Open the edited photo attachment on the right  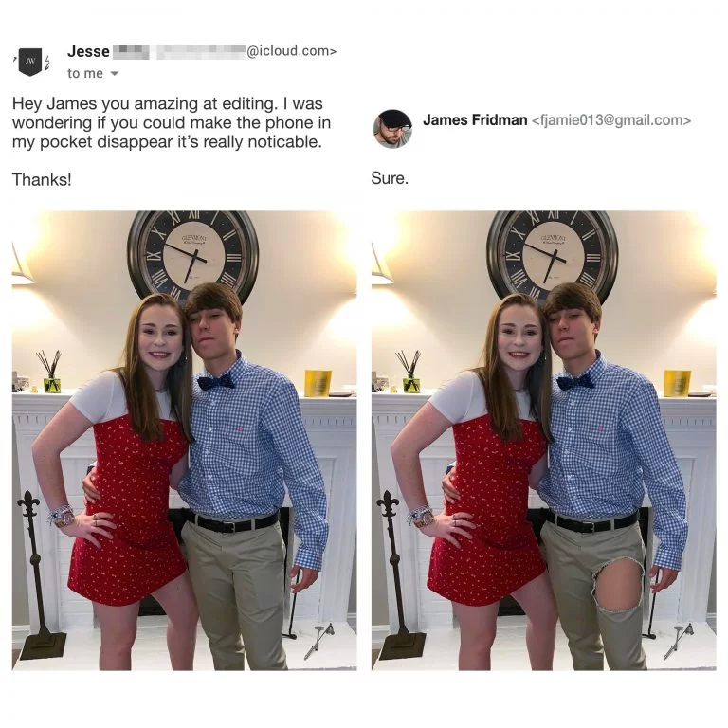[544, 440]
